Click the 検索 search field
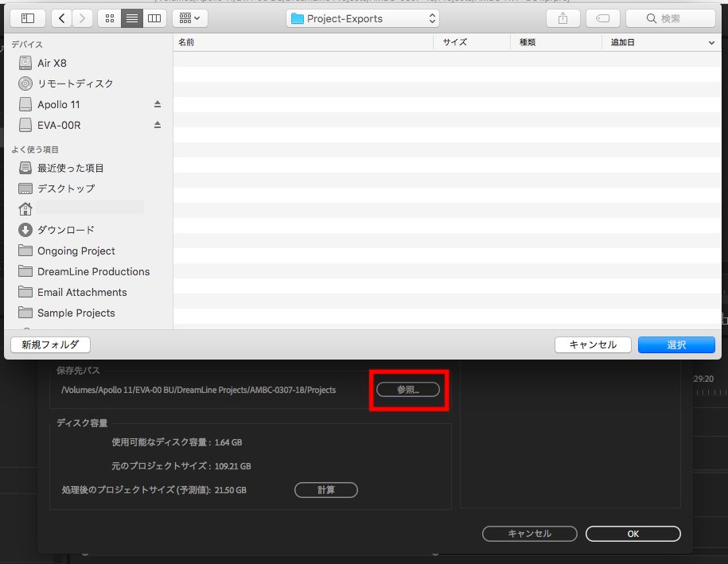Screen dimensions: 728x564 coord(670,18)
